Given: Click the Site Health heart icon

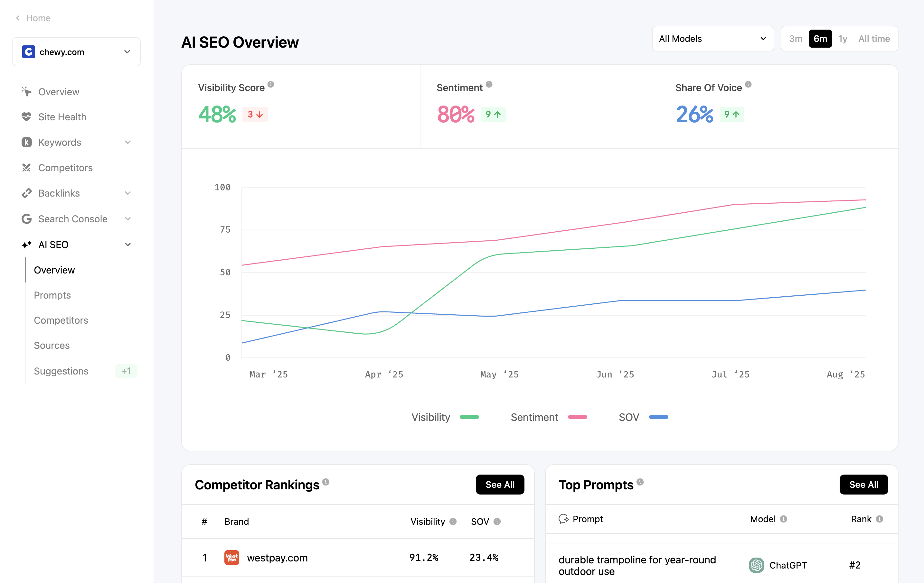Looking at the screenshot, I should tap(26, 117).
